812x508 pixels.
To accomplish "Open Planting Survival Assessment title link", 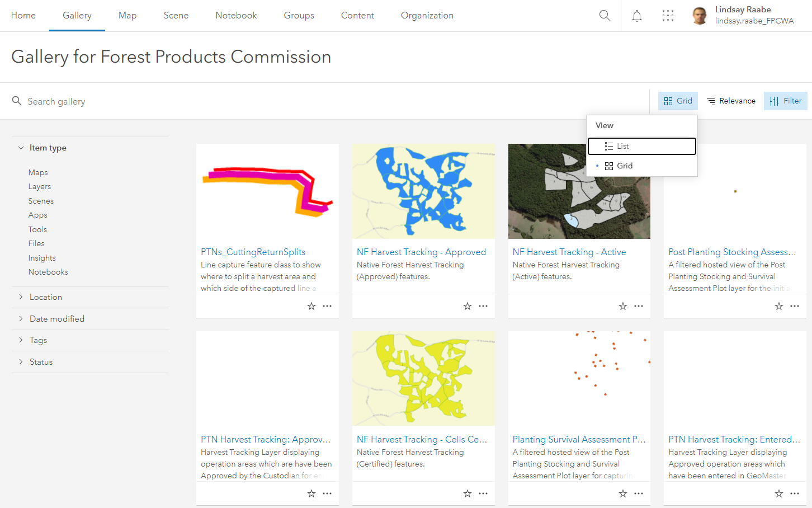I will (x=579, y=439).
